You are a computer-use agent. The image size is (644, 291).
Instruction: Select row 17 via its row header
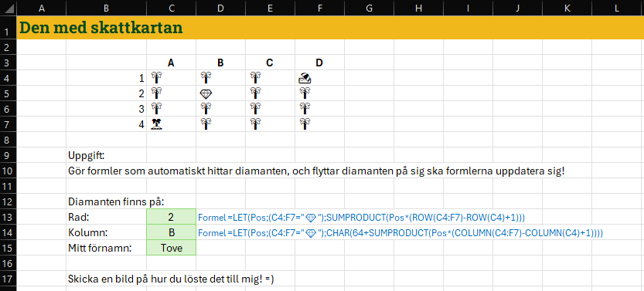(x=9, y=279)
